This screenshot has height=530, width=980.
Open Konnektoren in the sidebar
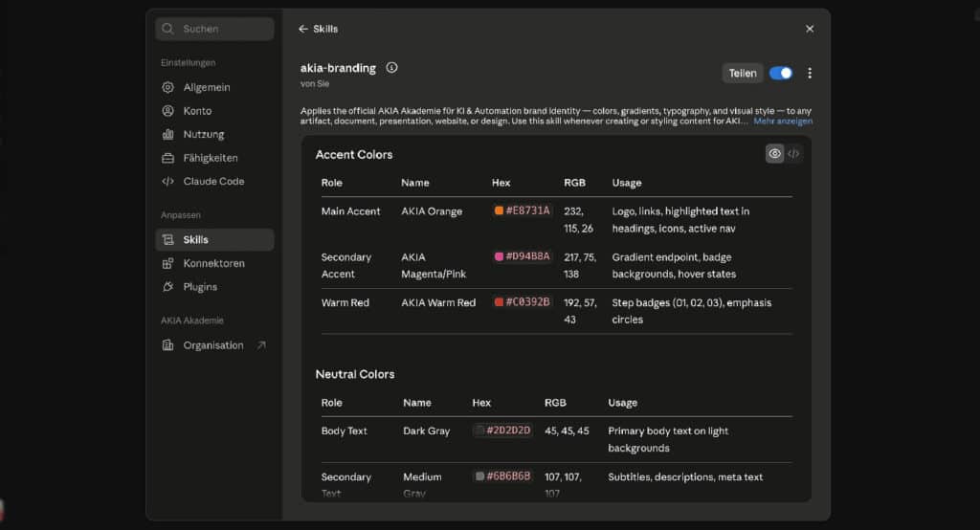click(214, 264)
